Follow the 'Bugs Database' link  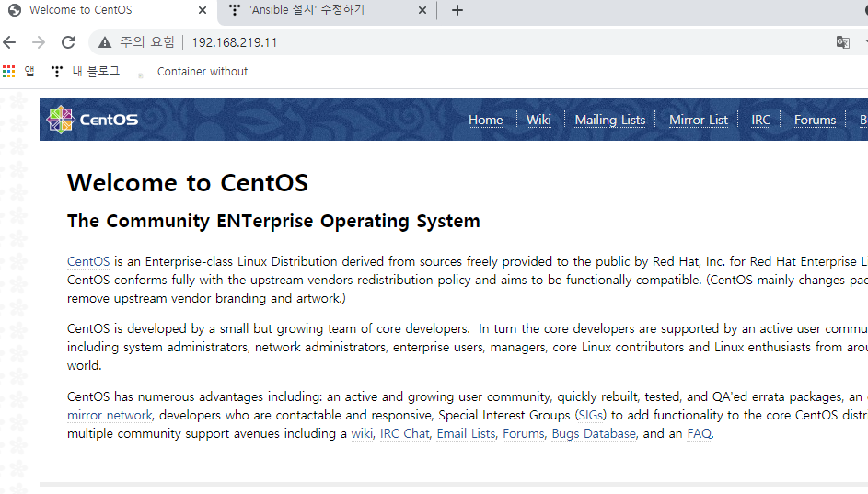point(594,433)
